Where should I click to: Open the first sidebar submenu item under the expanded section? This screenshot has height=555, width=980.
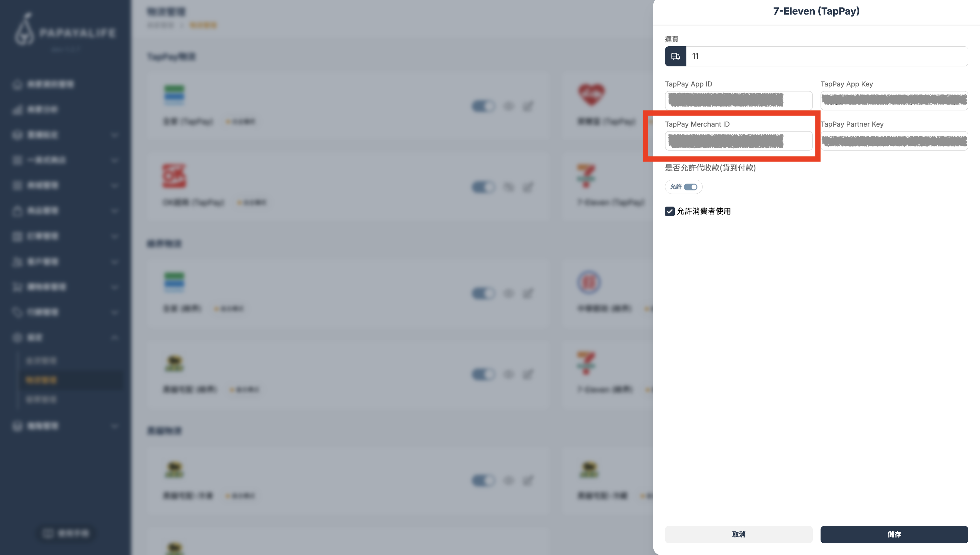tap(41, 361)
